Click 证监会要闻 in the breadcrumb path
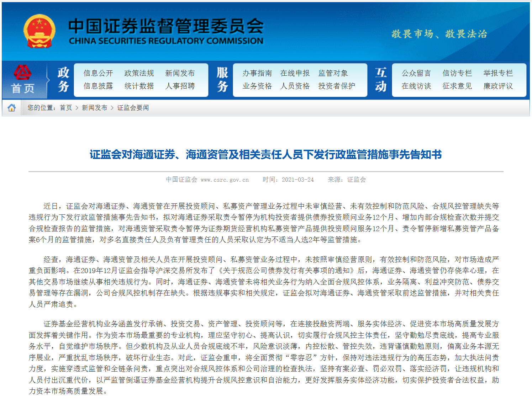The image size is (532, 399). [133, 108]
